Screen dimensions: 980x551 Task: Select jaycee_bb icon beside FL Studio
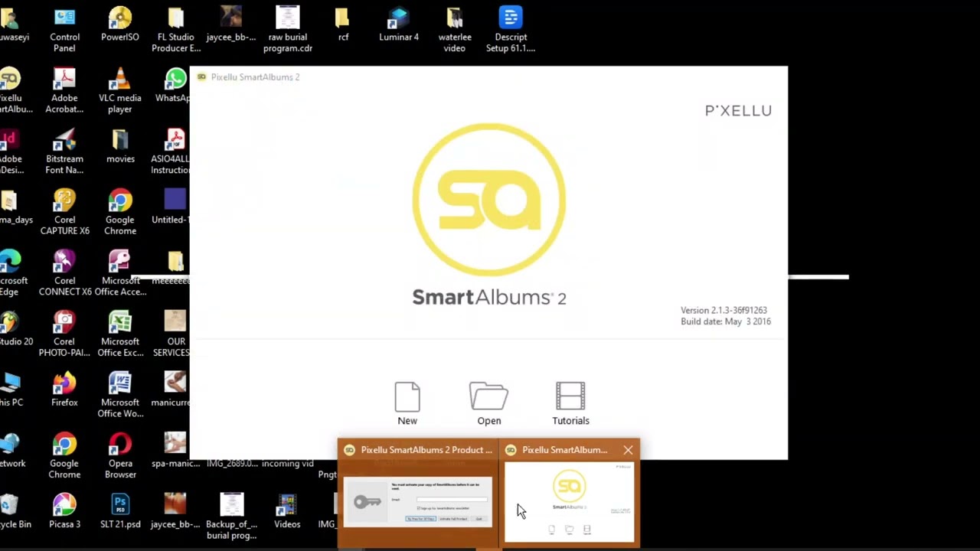point(230,24)
